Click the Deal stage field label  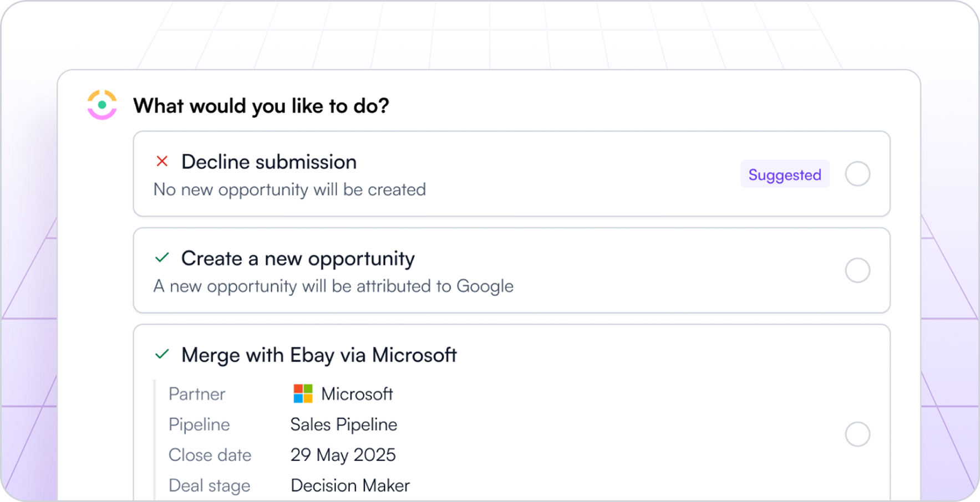(x=209, y=485)
